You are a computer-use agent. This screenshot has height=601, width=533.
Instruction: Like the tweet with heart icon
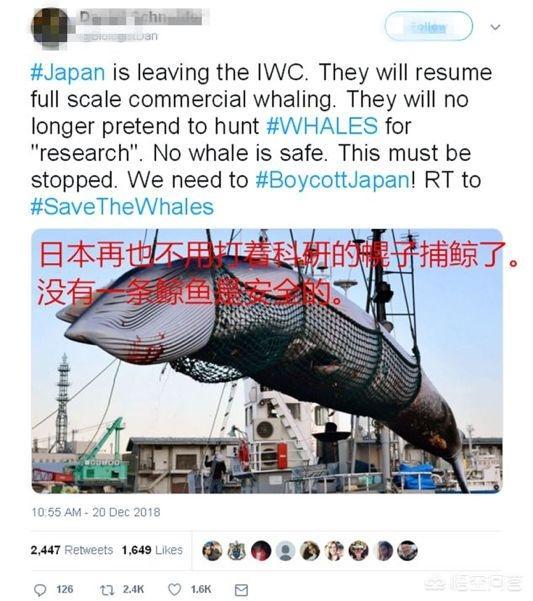pos(175,589)
